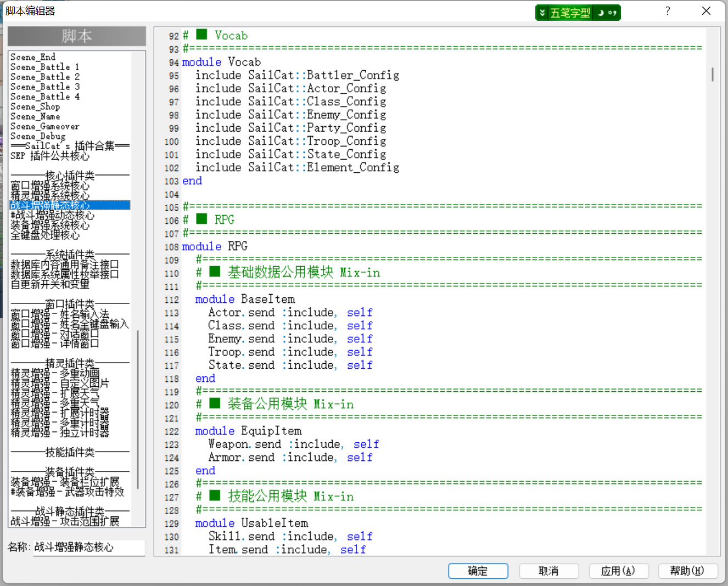
Task: Open the Scene_Debug script
Action: (38, 136)
